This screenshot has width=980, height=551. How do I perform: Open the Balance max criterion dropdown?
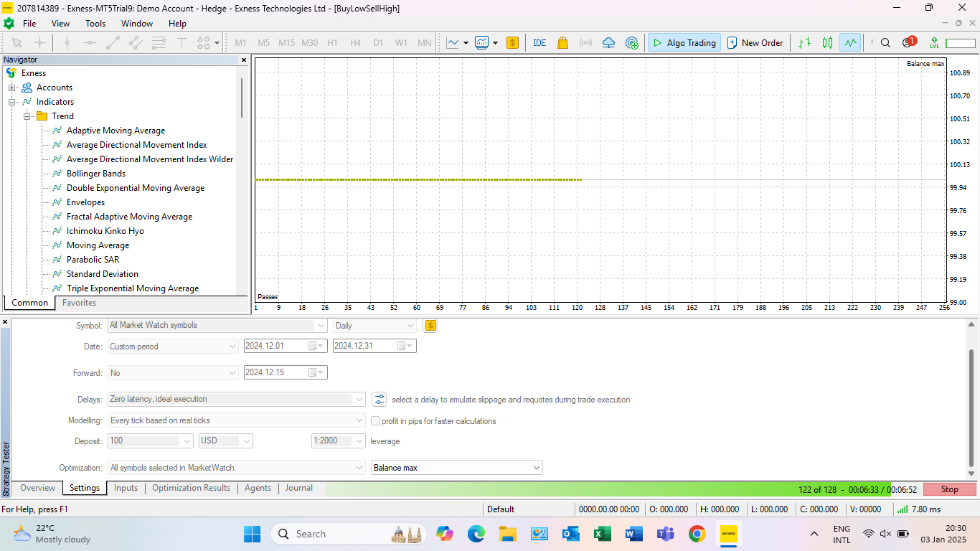pos(457,468)
